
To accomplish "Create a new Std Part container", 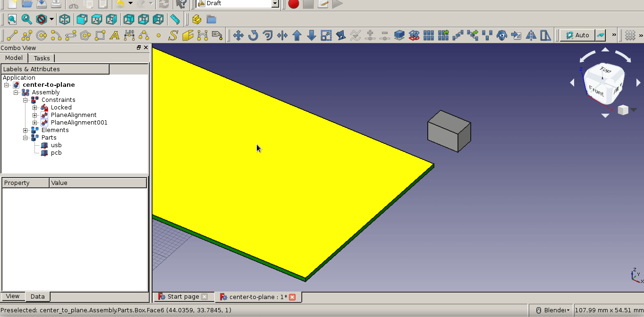I will coord(196,19).
